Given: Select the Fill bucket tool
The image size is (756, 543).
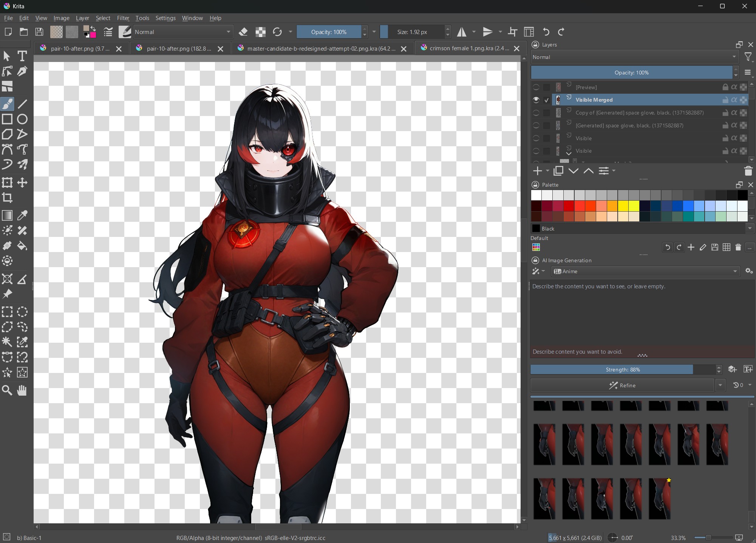Looking at the screenshot, I should (x=22, y=246).
